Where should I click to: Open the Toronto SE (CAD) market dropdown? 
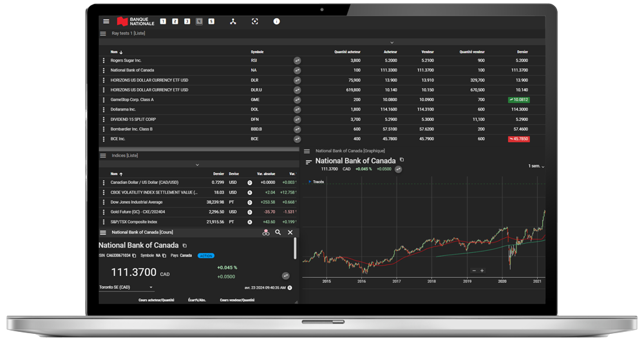(x=126, y=287)
